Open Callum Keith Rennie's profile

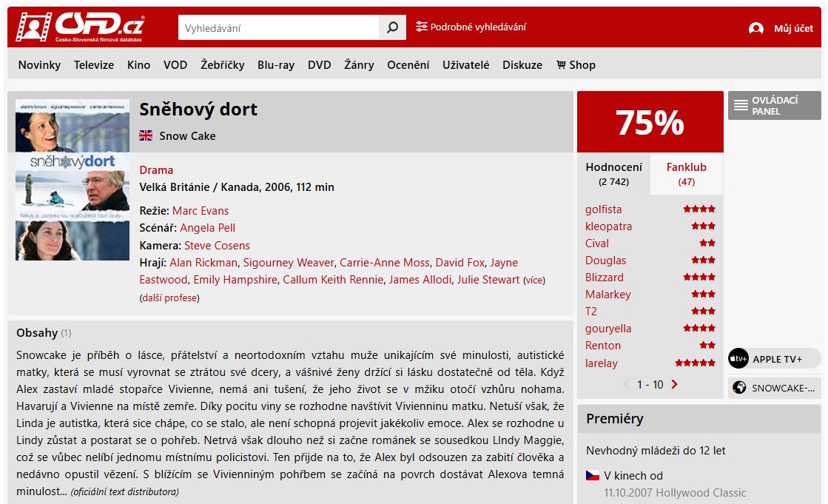point(333,280)
